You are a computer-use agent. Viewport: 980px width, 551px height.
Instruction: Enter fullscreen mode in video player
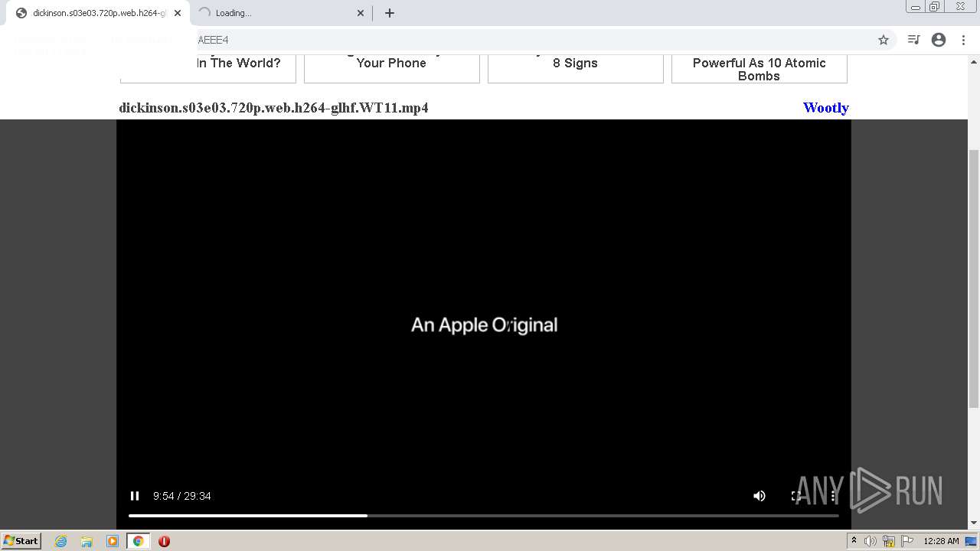point(796,496)
